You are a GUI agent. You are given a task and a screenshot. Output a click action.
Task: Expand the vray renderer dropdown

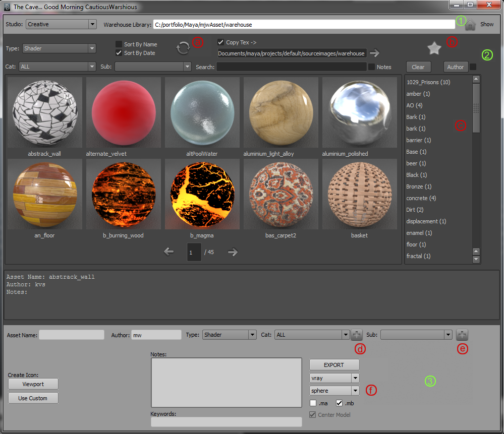tap(334, 378)
